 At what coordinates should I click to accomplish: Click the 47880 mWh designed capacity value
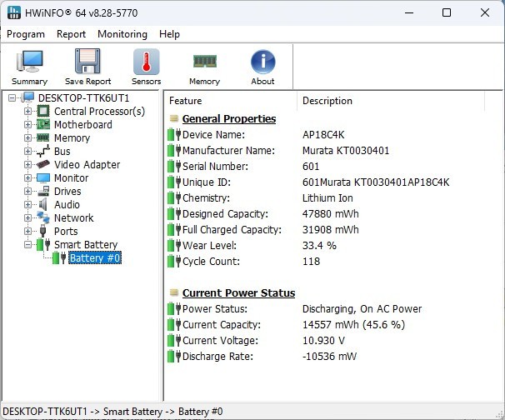(331, 213)
